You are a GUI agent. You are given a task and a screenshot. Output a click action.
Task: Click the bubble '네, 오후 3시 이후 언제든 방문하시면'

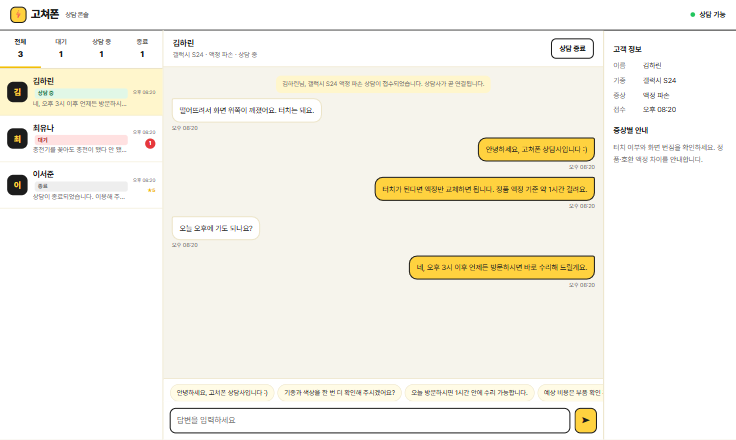click(x=502, y=267)
